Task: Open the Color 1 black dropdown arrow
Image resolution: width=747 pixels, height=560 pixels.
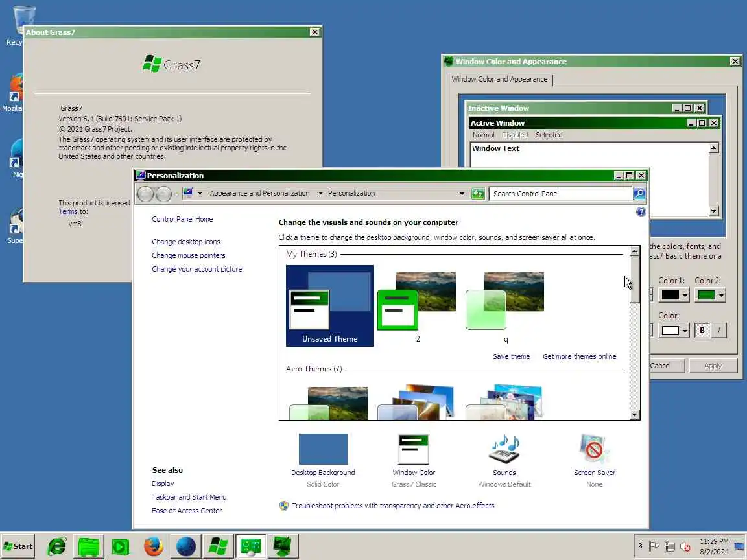Action: point(685,296)
